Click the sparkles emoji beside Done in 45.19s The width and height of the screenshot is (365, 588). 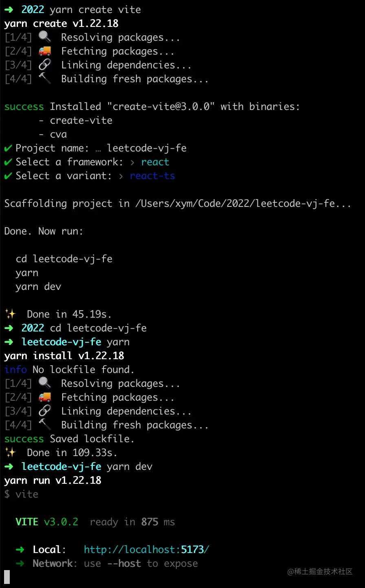pyautogui.click(x=10, y=314)
